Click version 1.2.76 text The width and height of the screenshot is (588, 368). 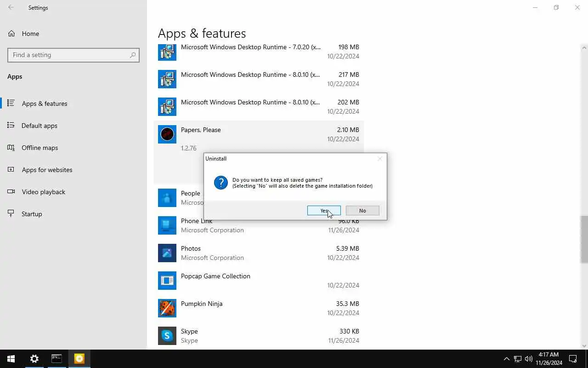click(189, 148)
